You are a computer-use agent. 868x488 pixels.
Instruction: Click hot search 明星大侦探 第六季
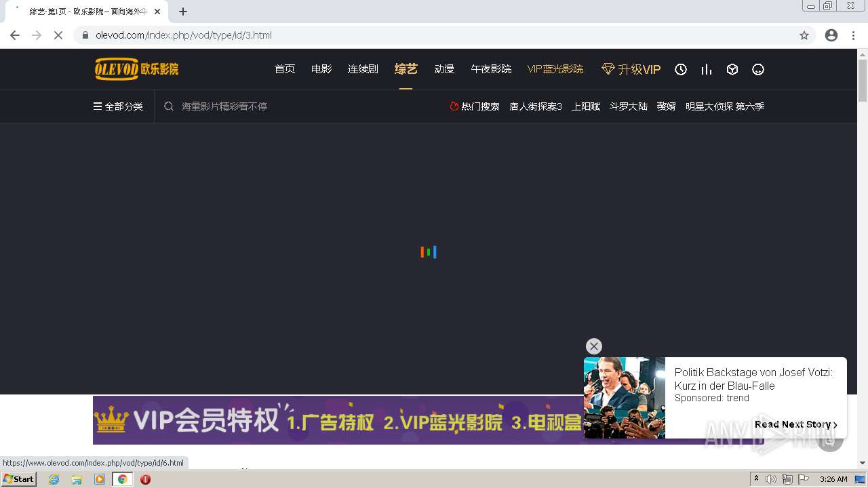tap(725, 106)
